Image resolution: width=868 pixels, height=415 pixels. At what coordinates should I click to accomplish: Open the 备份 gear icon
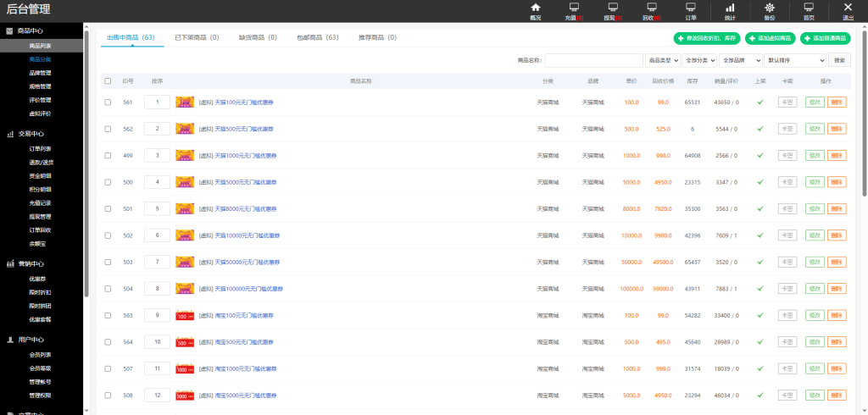pos(770,7)
